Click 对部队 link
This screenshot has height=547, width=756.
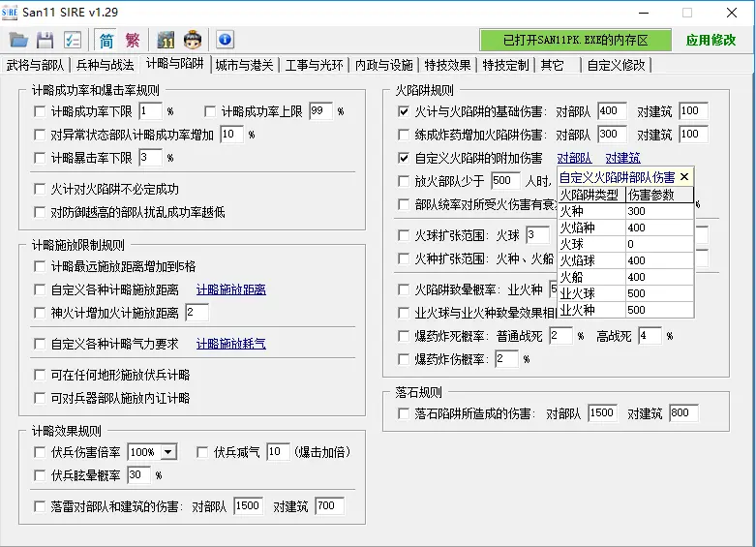[x=574, y=158]
